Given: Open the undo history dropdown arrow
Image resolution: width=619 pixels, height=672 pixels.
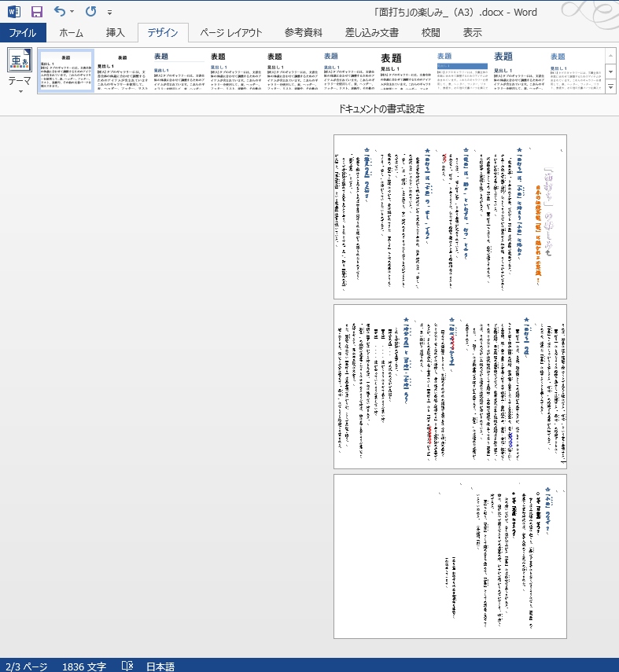Looking at the screenshot, I should point(72,12).
